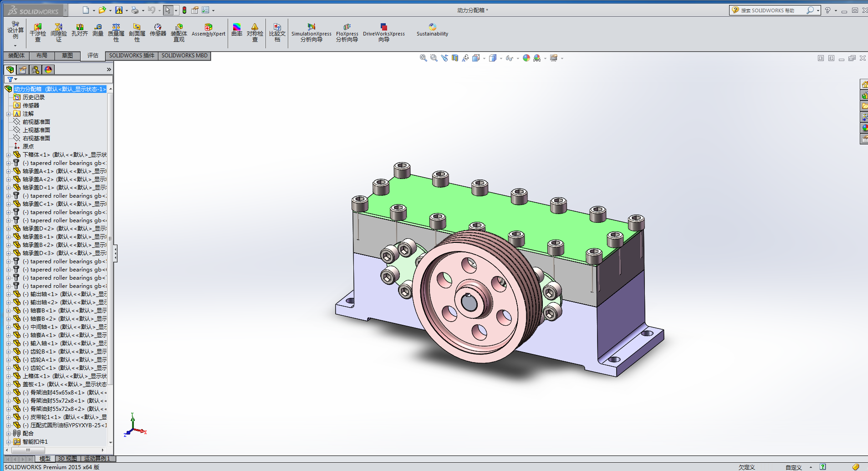The height and width of the screenshot is (471, 868).
Task: Click the rebuild traffic light icon
Action: tap(184, 10)
